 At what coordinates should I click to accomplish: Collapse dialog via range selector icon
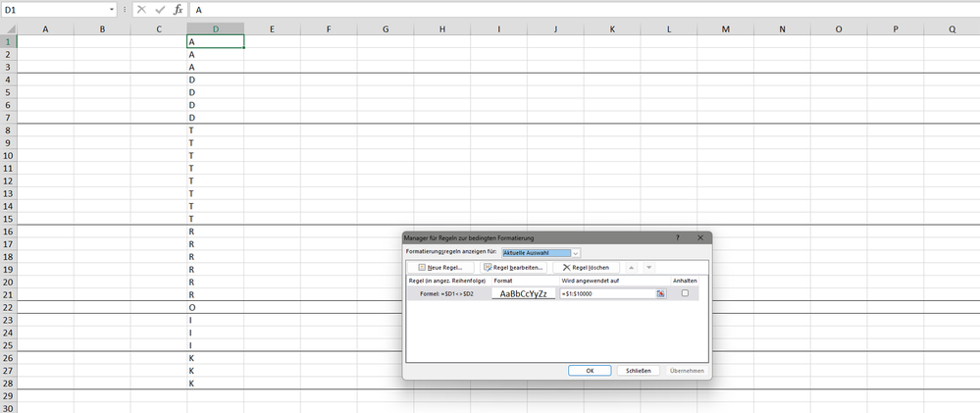tap(660, 293)
